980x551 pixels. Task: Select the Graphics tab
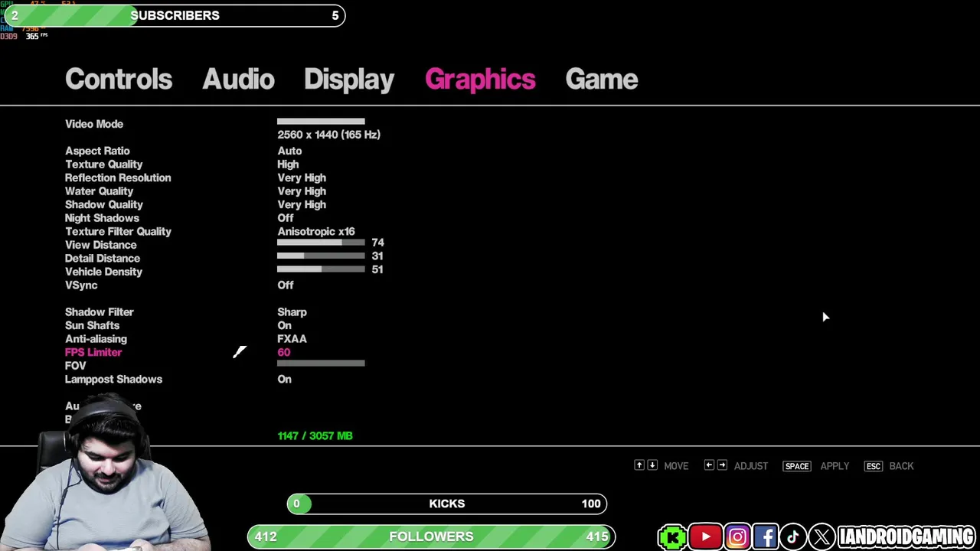(480, 80)
